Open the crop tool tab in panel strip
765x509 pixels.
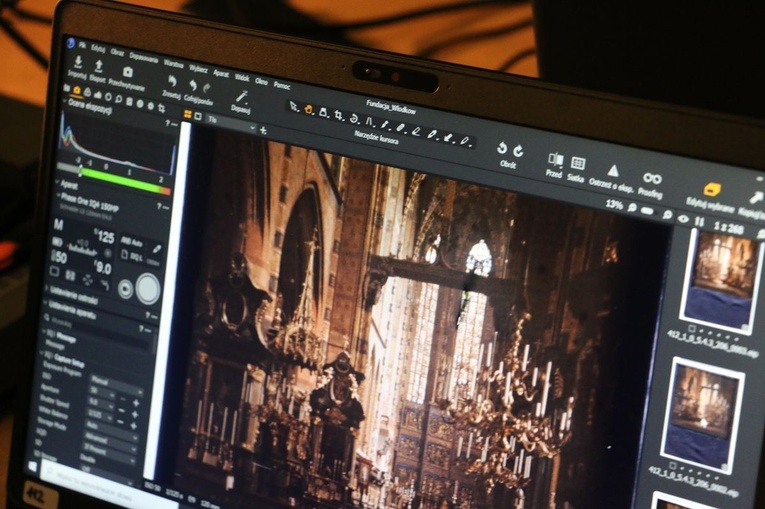coord(161,108)
